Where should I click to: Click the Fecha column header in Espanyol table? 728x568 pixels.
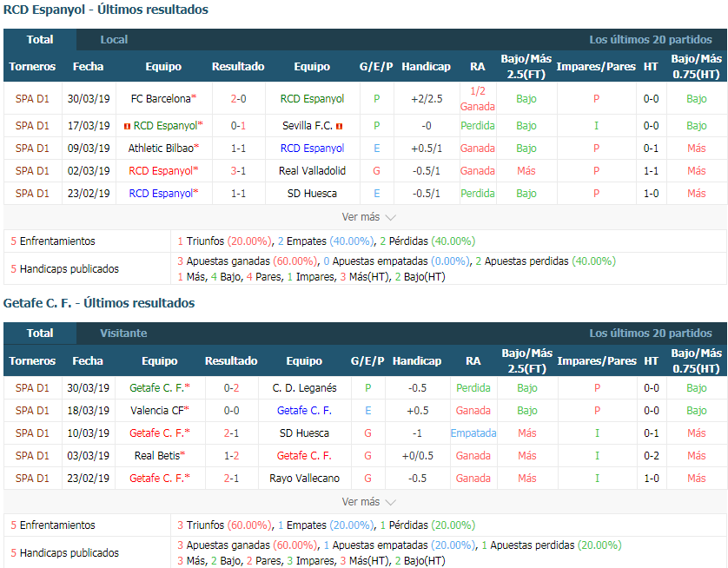click(89, 67)
